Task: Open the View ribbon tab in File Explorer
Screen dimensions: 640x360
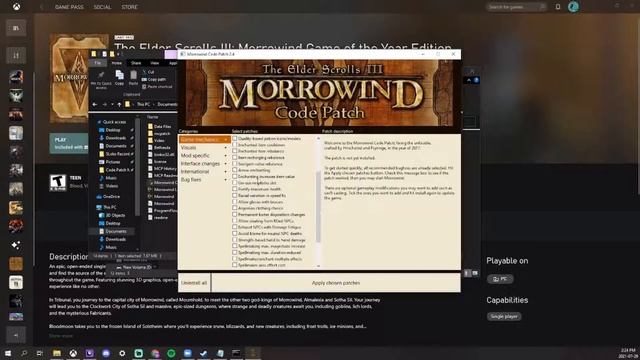Action: pyautogui.click(x=155, y=63)
